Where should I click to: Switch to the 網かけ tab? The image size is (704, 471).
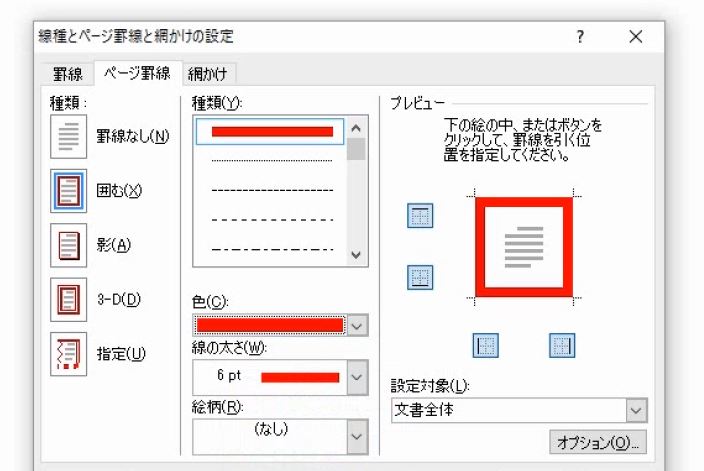pyautogui.click(x=208, y=74)
